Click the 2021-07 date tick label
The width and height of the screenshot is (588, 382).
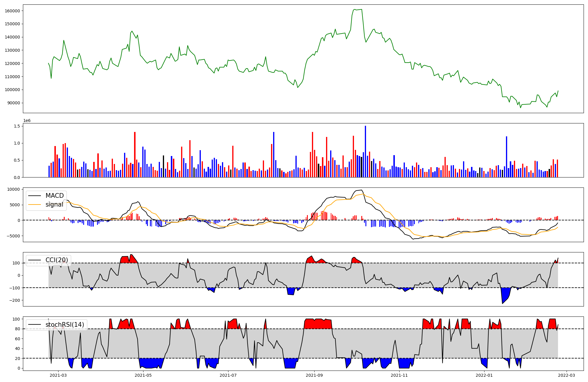tap(228, 375)
